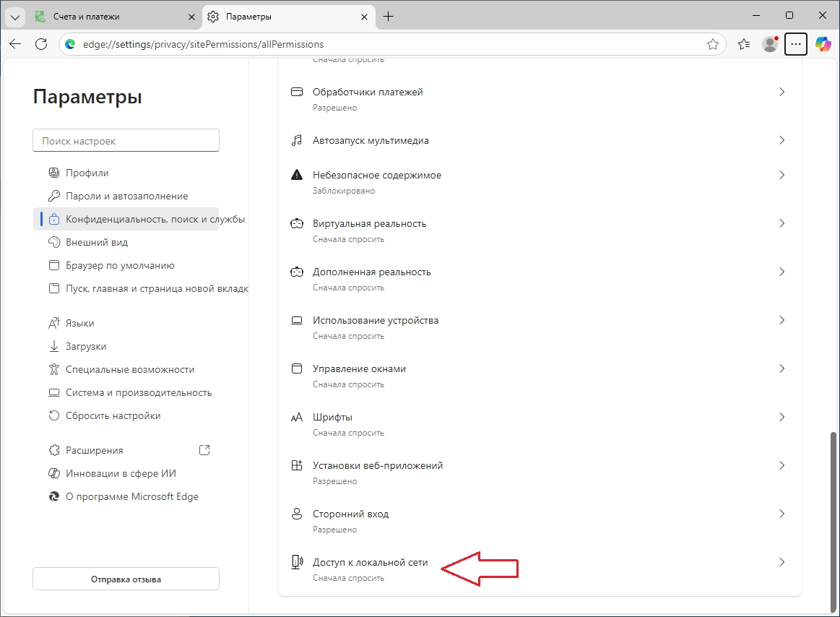Click the Отправка отзыва button

coord(126,579)
